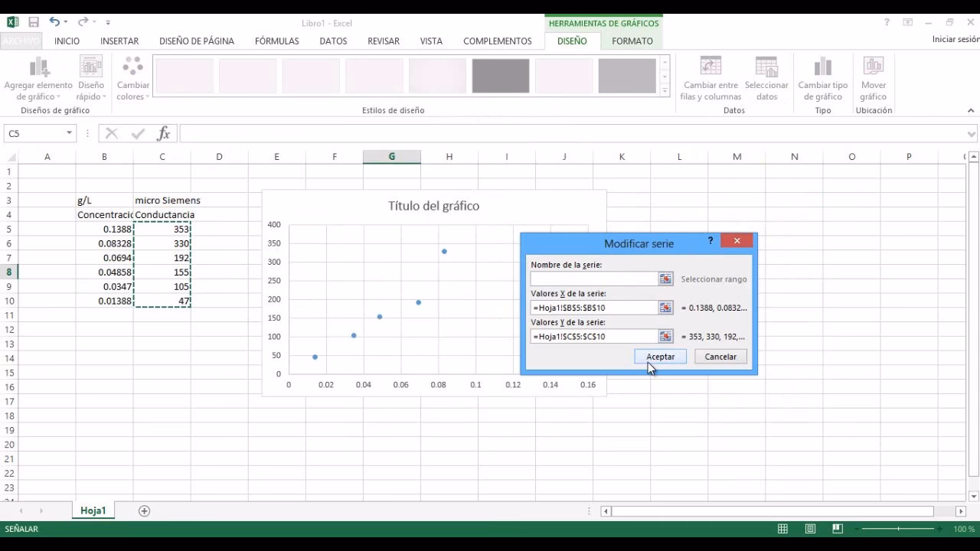Screen dimensions: 980x551
Task: Select row 8 header
Action: 9,272
